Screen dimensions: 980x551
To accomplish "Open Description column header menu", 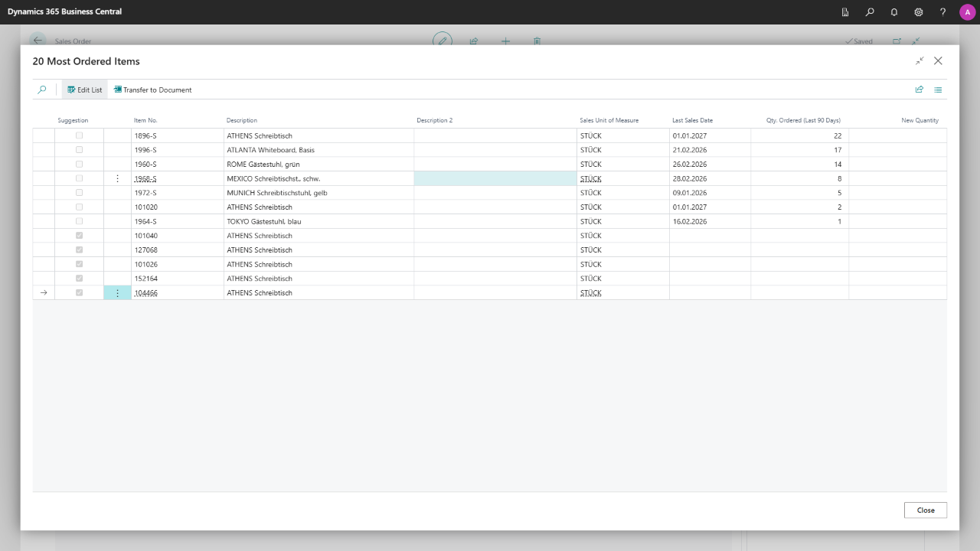I will pos(242,120).
